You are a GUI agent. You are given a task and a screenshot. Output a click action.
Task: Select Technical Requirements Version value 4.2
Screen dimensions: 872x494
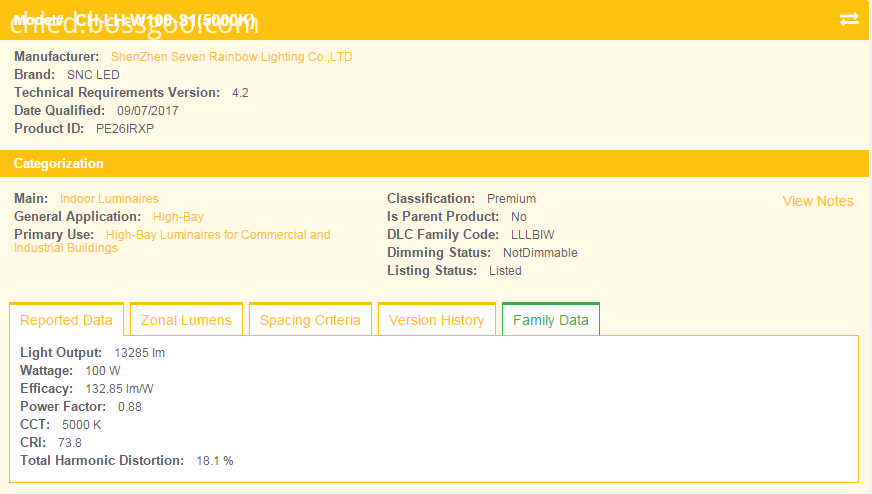click(240, 93)
